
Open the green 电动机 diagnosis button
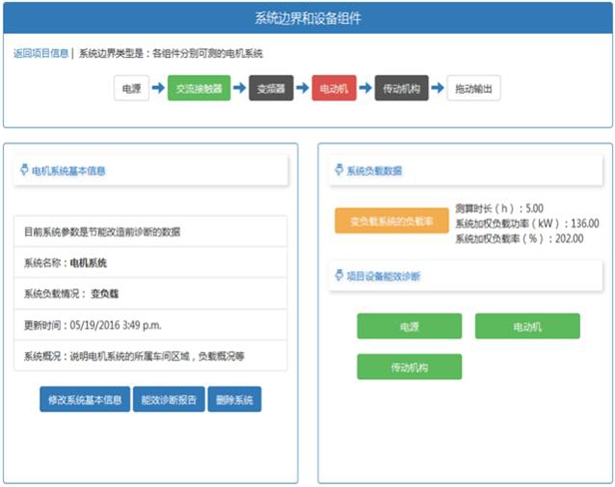tap(527, 326)
